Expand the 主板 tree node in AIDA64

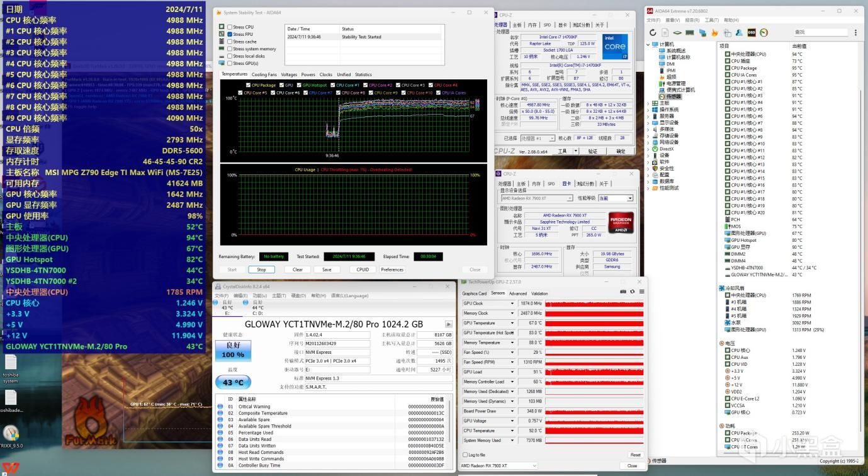(650, 103)
